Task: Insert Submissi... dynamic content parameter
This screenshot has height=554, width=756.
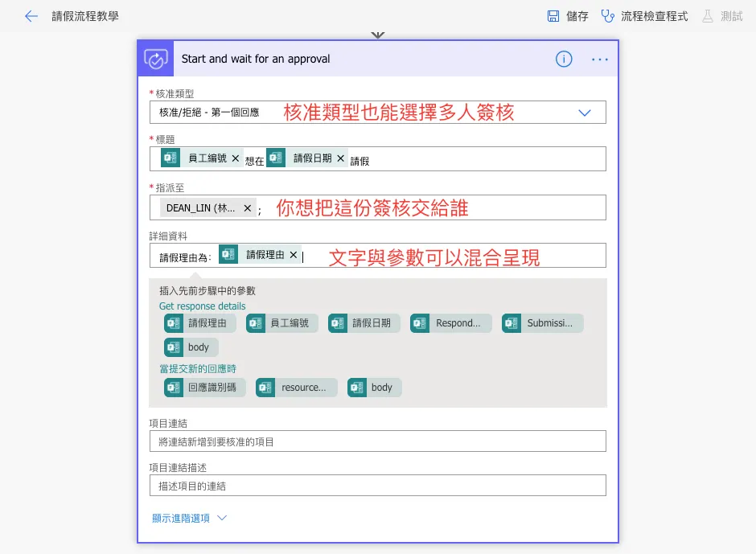Action: [x=542, y=323]
